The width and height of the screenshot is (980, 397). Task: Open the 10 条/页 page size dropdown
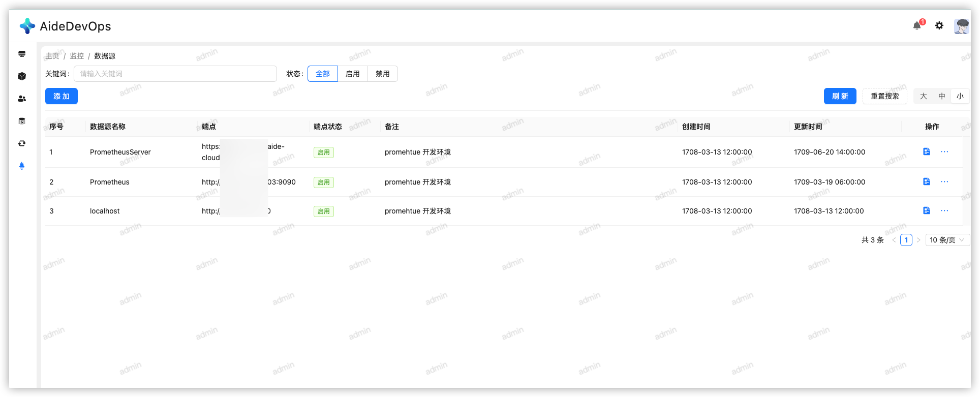click(947, 240)
